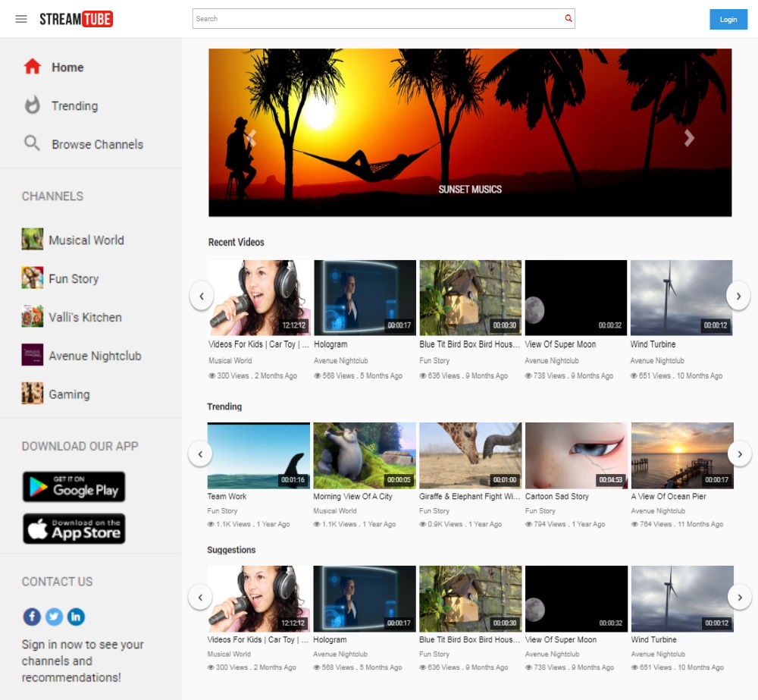Viewport: 758px width, 700px height.
Task: Click the blue Login button
Action: [x=728, y=20]
